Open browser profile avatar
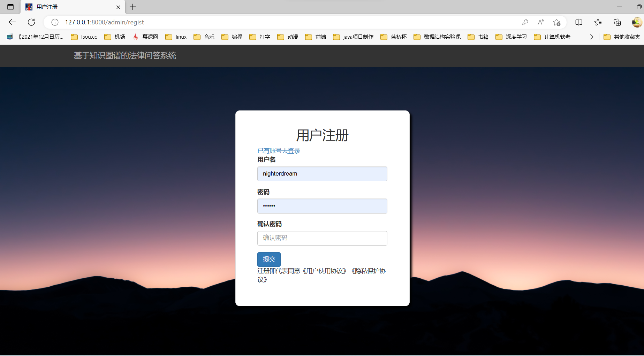644x356 pixels. coord(637,22)
